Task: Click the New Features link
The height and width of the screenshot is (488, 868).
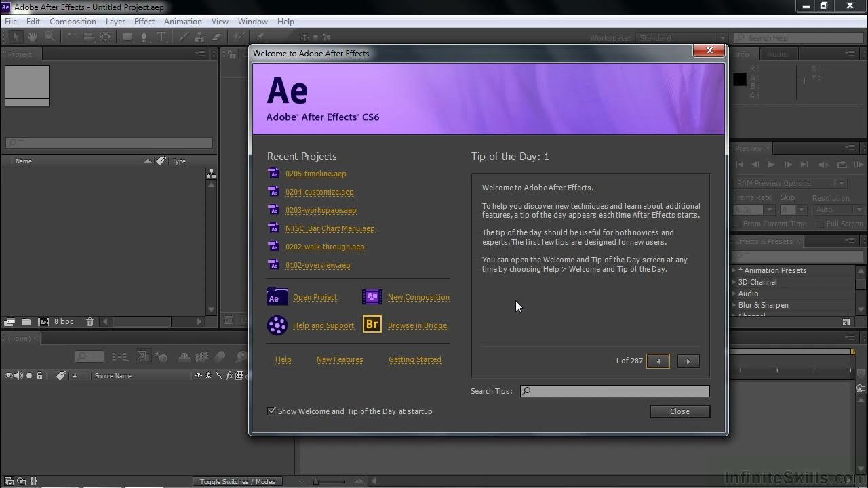Action: pyautogui.click(x=340, y=359)
